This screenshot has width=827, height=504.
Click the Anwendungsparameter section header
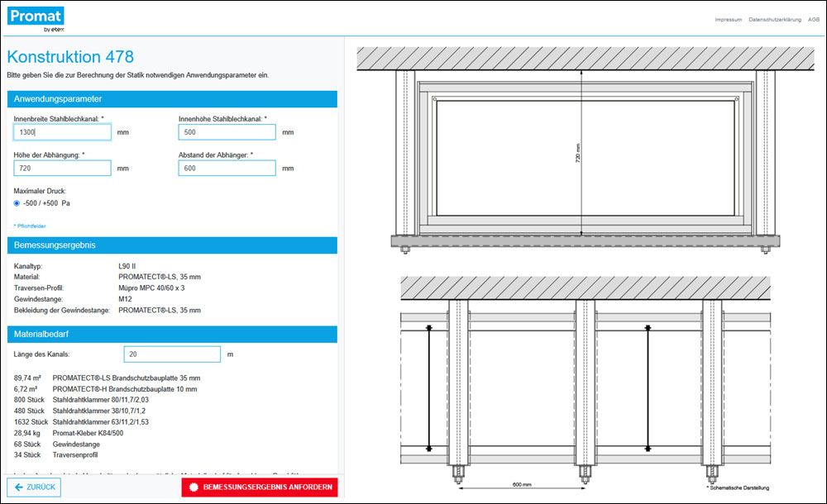[172, 99]
